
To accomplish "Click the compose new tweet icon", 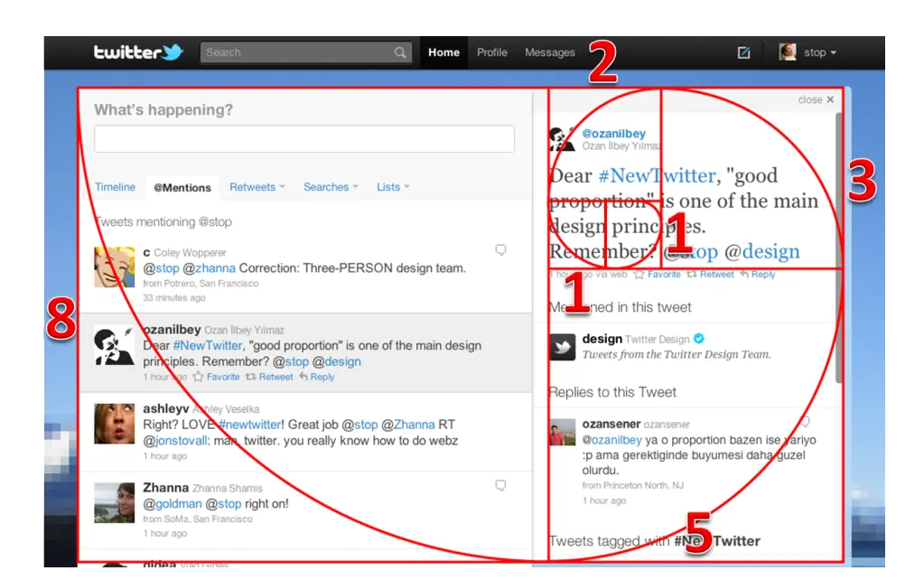I will click(743, 52).
